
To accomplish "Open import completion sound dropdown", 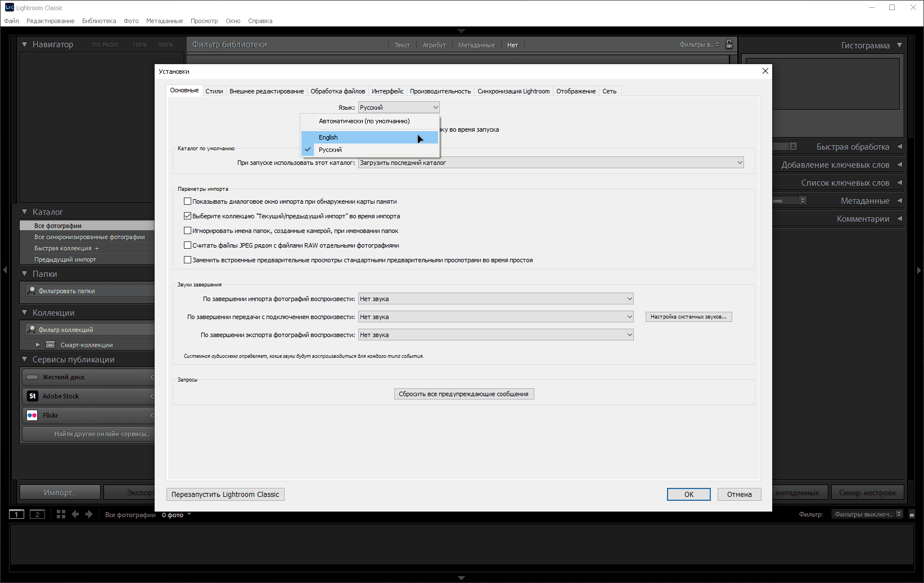I will click(x=496, y=299).
